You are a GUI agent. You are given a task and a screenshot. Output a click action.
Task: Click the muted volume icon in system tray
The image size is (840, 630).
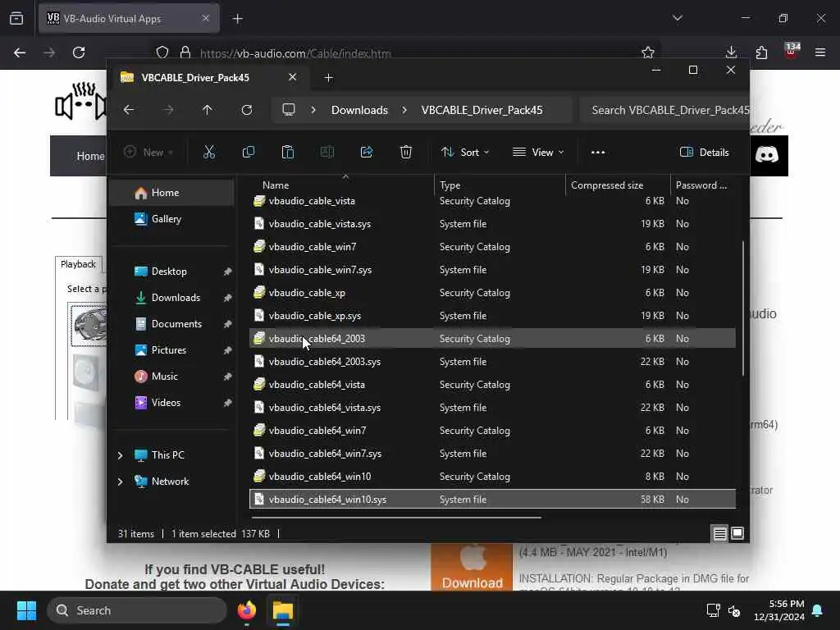(x=734, y=610)
